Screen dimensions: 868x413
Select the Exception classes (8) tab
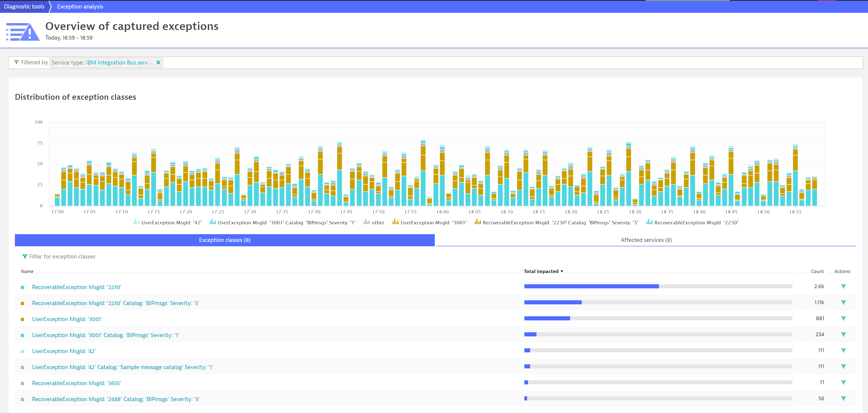tap(225, 240)
